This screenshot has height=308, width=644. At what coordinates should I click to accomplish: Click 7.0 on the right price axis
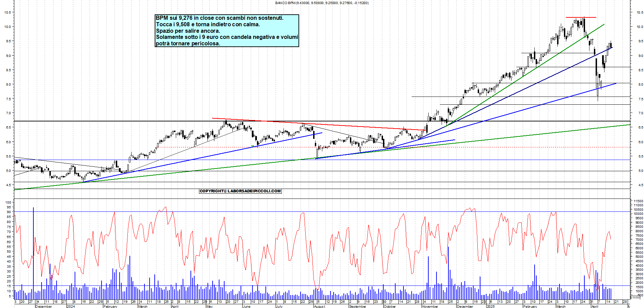[641, 113]
